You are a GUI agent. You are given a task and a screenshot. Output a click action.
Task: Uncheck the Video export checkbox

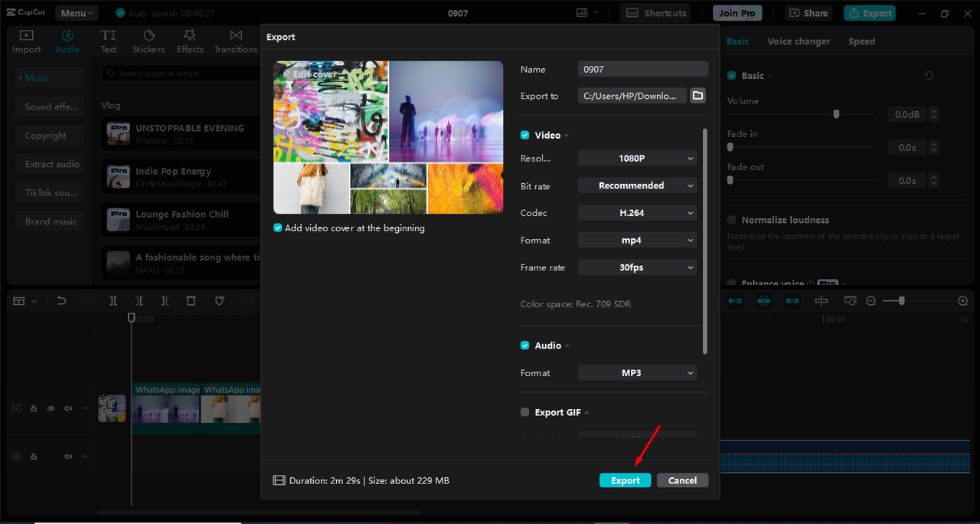pos(525,135)
